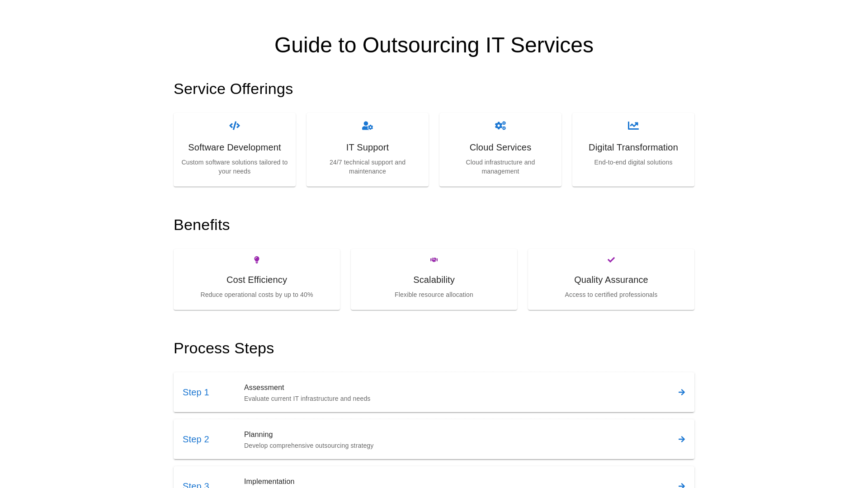
Task: Open the Software Development card title
Action: 234,147
